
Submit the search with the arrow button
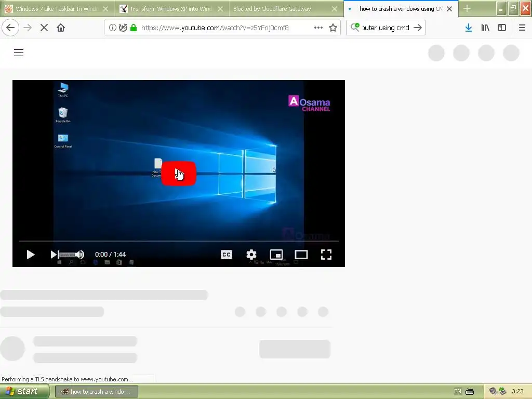tap(418, 28)
